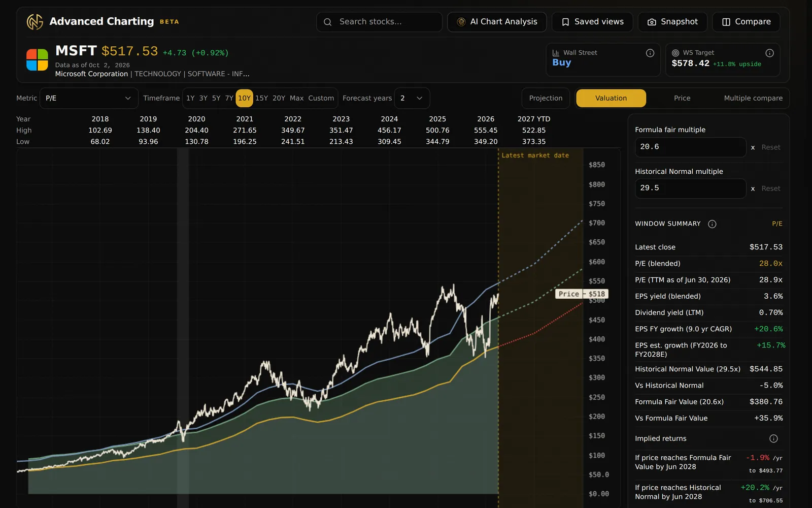Click the Microsoft logo icon

tap(37, 60)
